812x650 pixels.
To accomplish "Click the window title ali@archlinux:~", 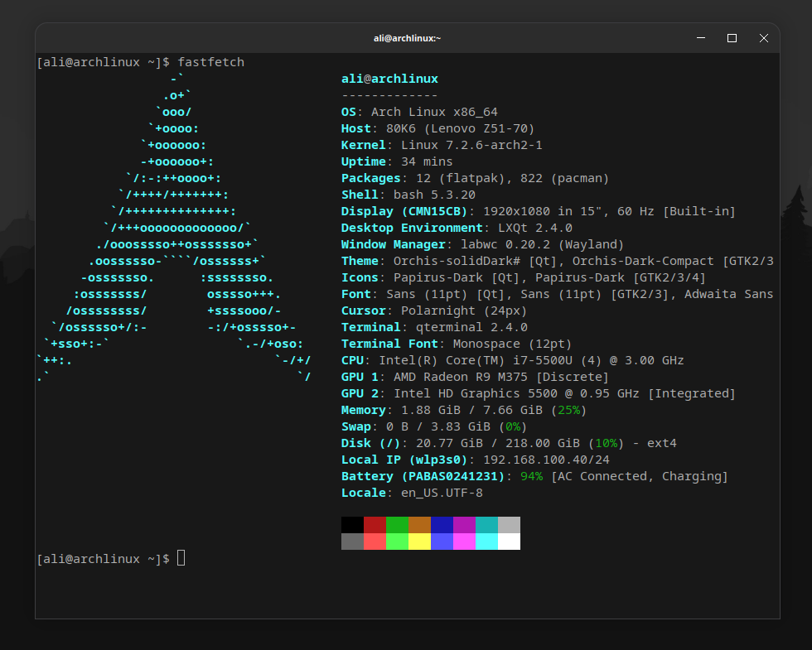I will [407, 38].
